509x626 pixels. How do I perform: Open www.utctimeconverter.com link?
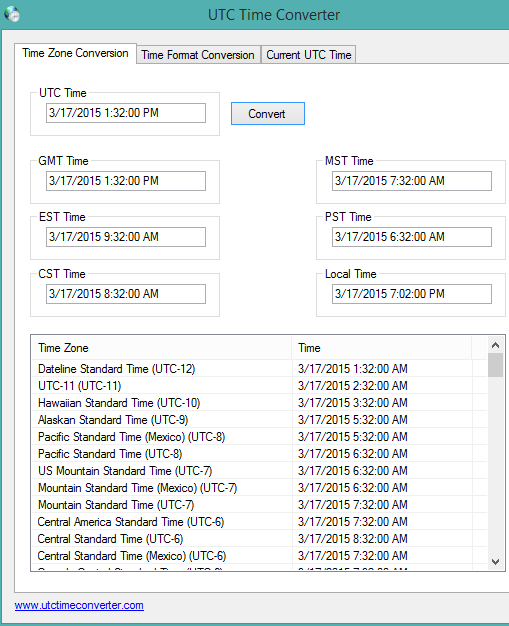point(79,605)
